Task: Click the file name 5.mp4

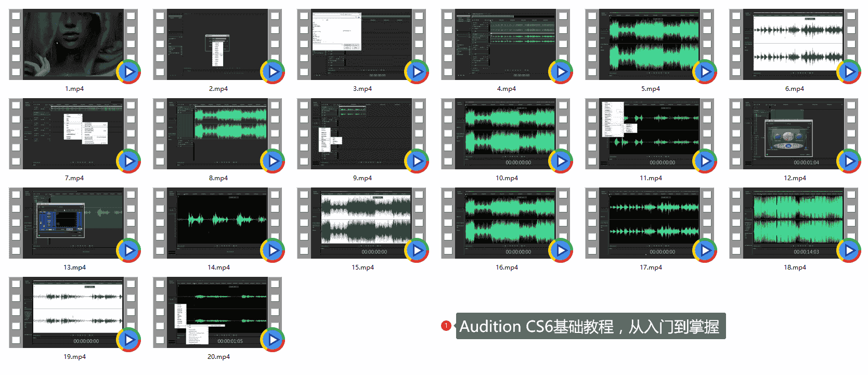Action: point(651,89)
